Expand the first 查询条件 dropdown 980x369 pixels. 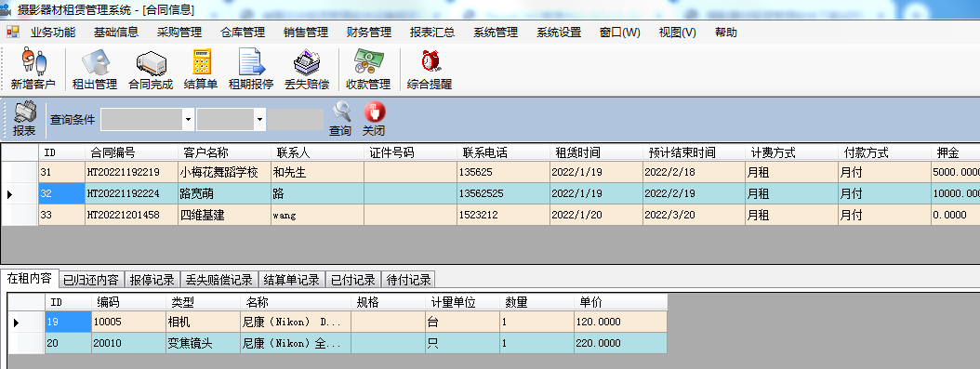coord(188,119)
